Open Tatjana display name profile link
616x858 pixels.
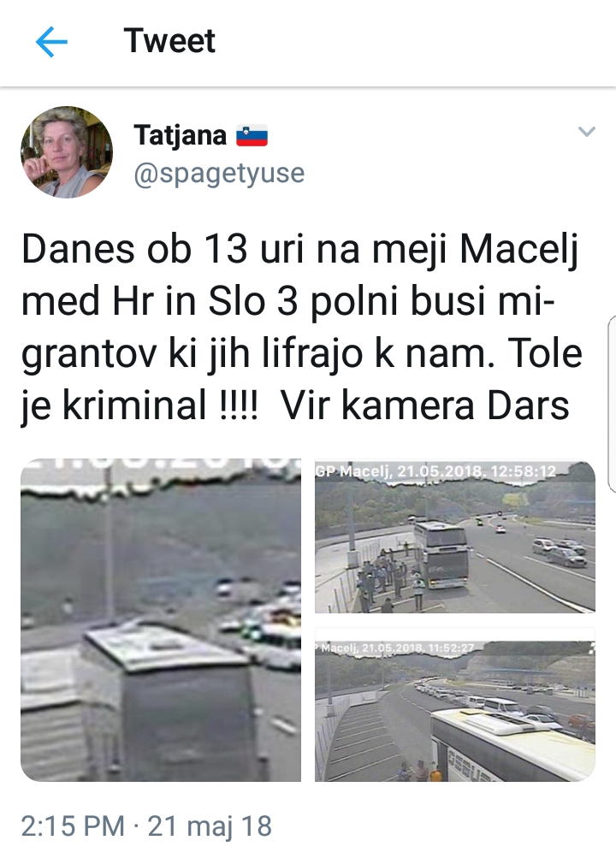click(x=180, y=135)
